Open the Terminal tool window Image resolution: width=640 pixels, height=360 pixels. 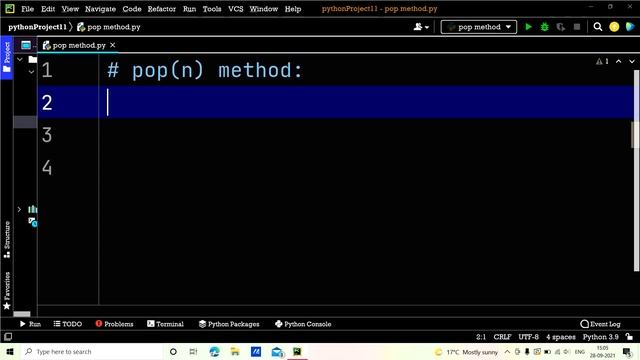[x=165, y=324]
